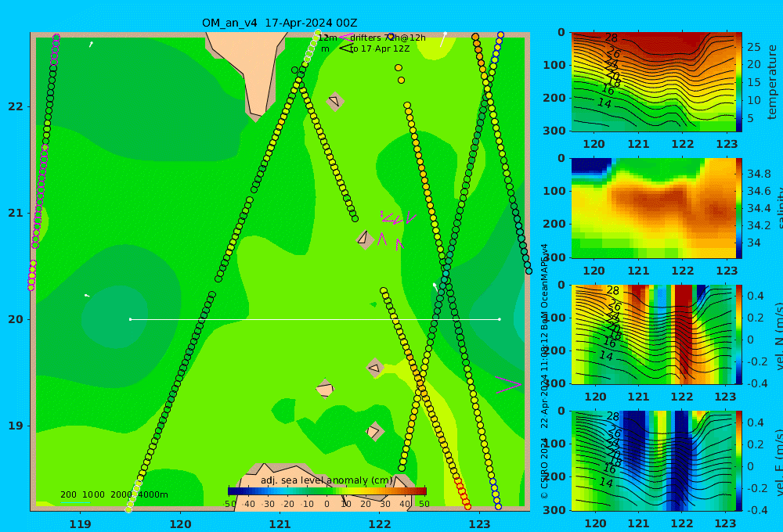Click the magenta drifter arrow symbol in legend
Image resolution: width=783 pixels, height=532 pixels.
pos(346,38)
